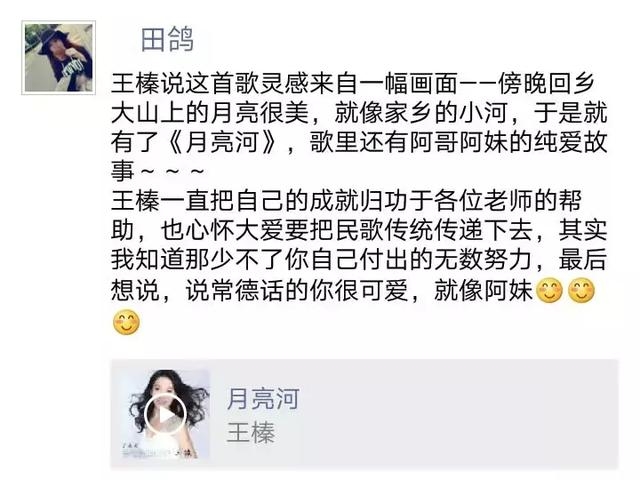Click the line starting 我知道那少不了
The width and height of the screenshot is (640, 480).
[x=359, y=259]
